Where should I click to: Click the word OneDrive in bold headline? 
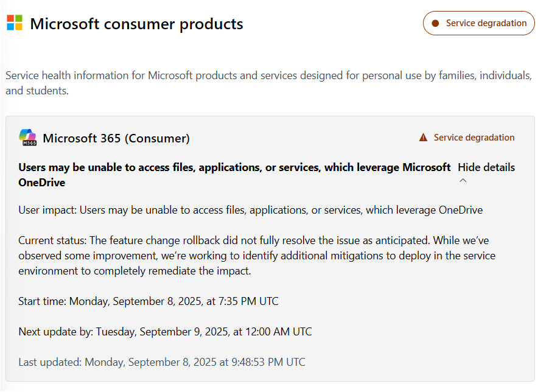click(x=42, y=182)
